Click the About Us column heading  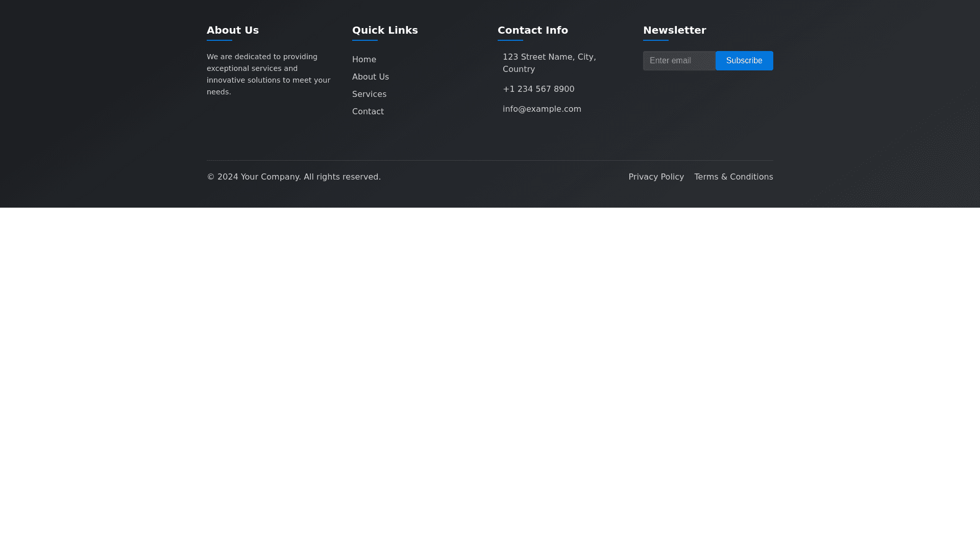tap(232, 30)
